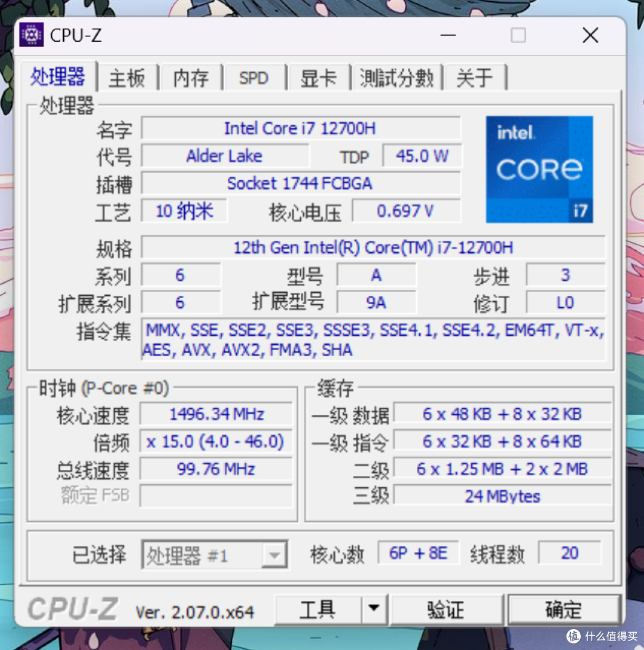Click the TDP value showing 45.0 W
This screenshot has height=650, width=644.
422,156
